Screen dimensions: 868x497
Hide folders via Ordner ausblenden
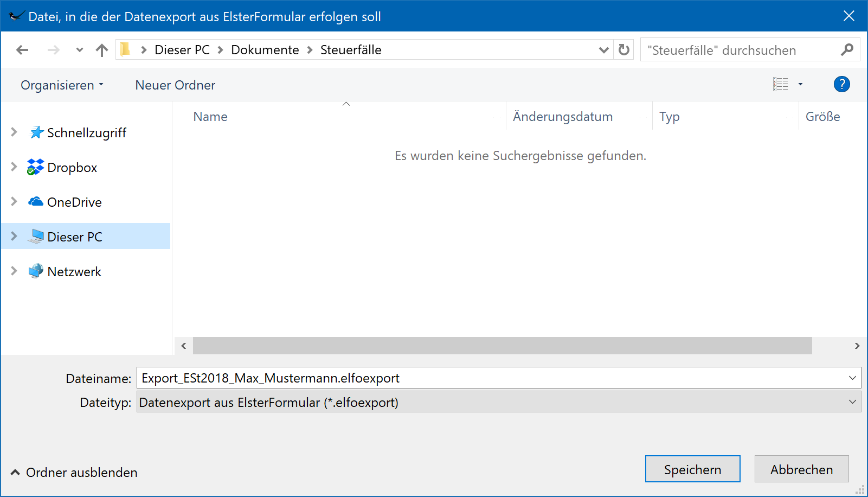point(74,473)
